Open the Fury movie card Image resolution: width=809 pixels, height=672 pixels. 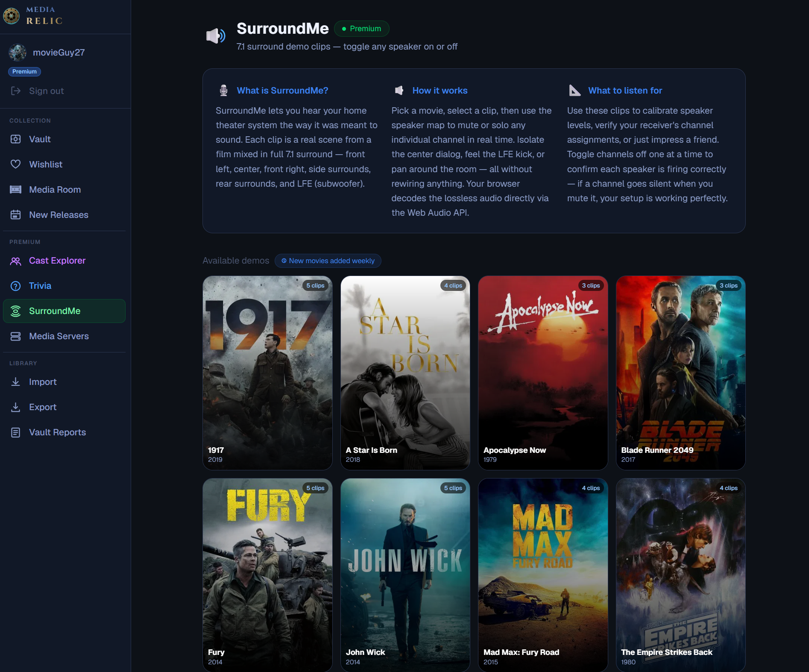click(x=267, y=575)
